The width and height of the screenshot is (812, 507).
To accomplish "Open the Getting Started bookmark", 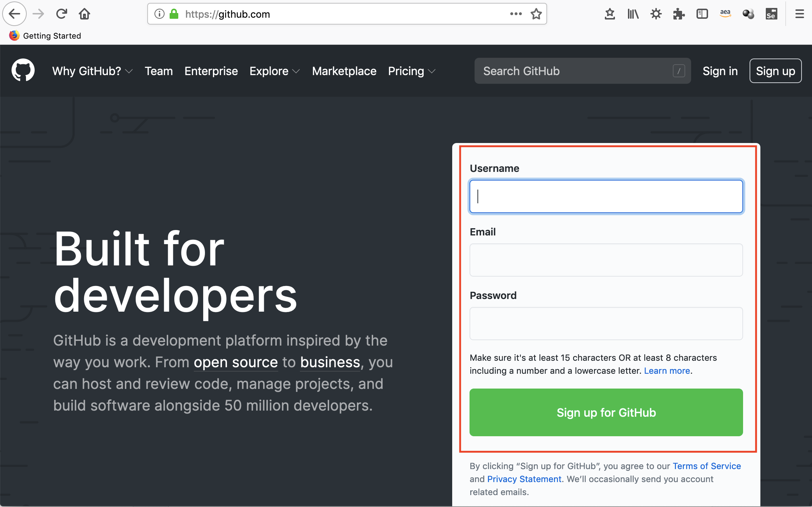I will (45, 36).
